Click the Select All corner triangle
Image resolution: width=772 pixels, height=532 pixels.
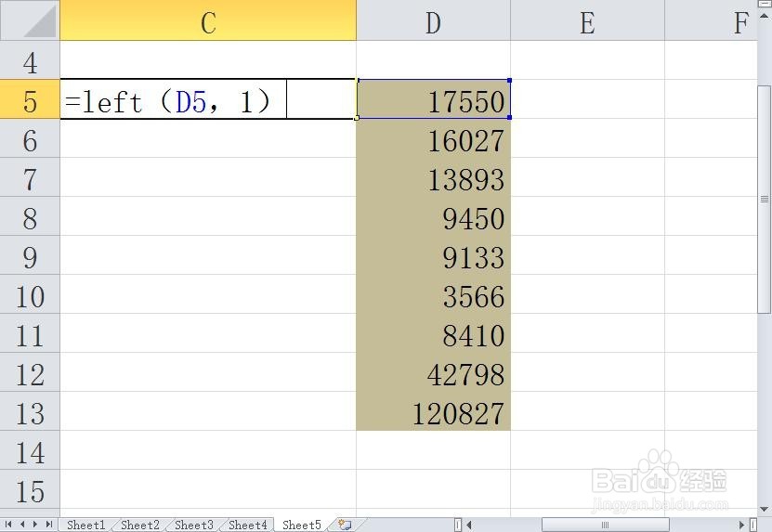tap(39, 21)
